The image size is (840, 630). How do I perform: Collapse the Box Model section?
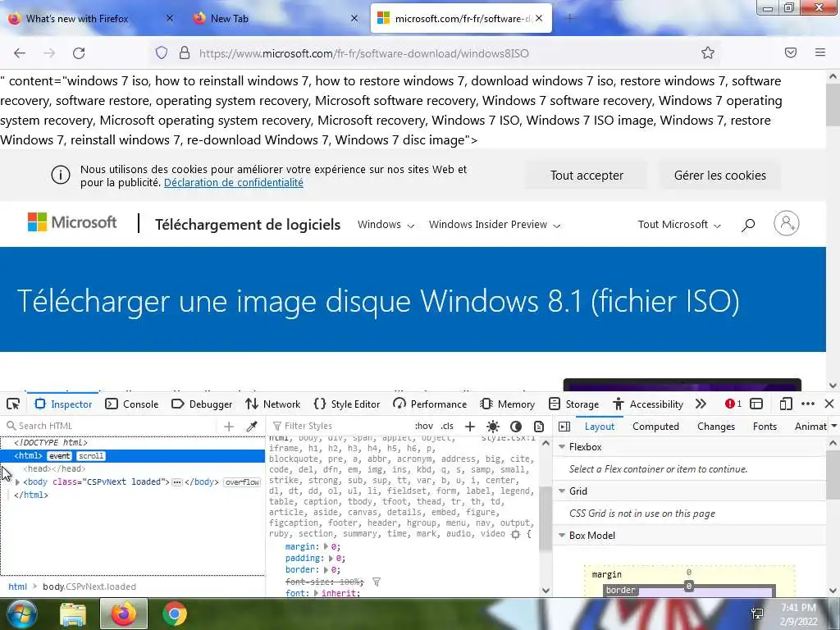(x=562, y=535)
